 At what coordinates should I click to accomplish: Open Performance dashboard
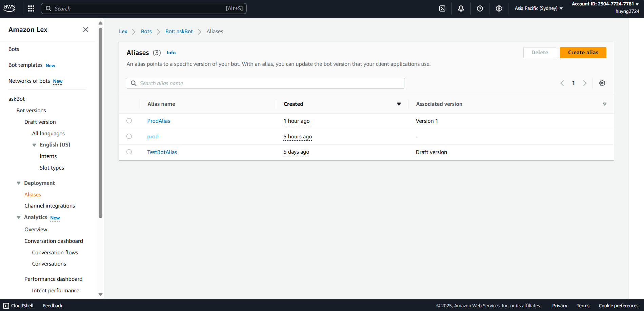point(53,279)
